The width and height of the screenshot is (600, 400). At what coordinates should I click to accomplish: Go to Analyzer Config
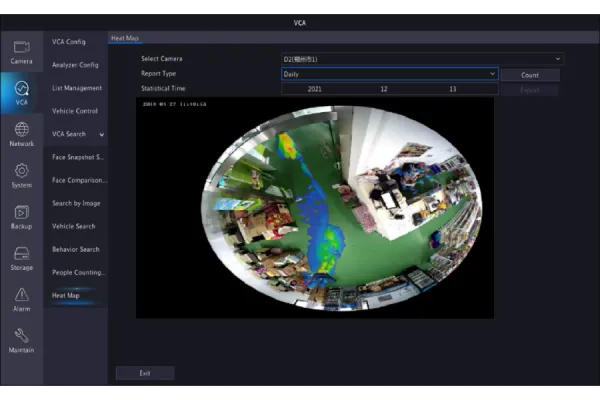tap(75, 65)
